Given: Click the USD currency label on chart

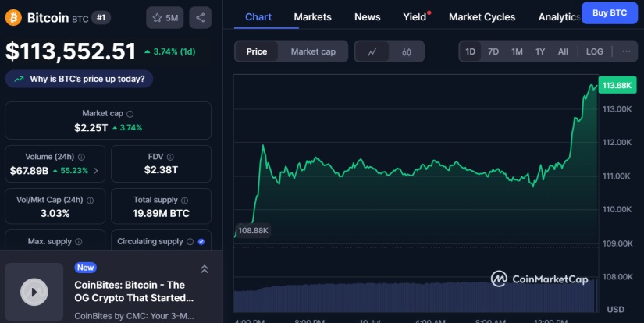Looking at the screenshot, I should click(615, 310).
